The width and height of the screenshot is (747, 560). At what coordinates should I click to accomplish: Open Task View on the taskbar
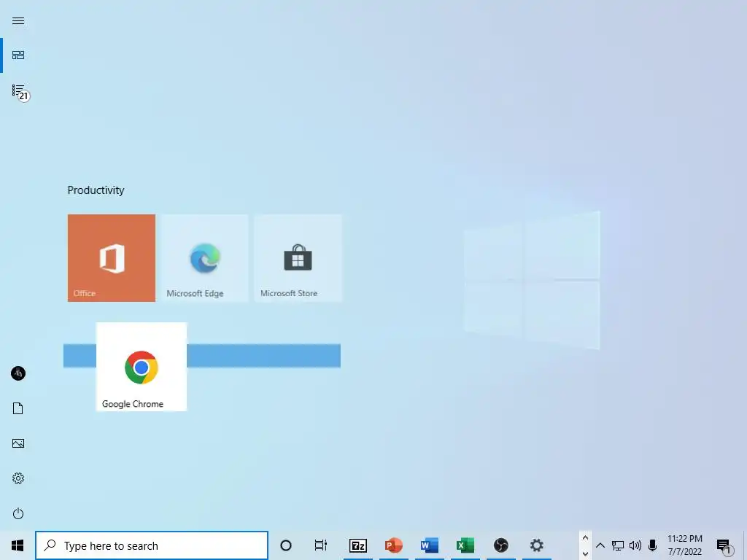click(321, 545)
